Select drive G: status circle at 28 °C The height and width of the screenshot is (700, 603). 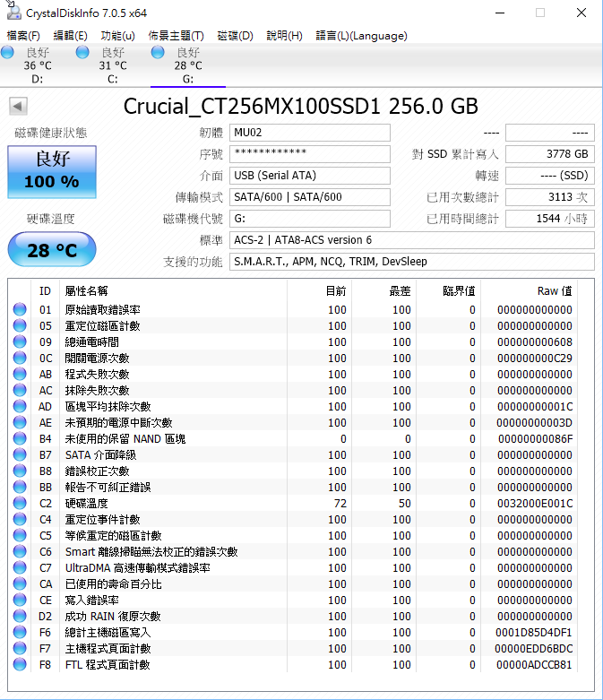click(158, 52)
